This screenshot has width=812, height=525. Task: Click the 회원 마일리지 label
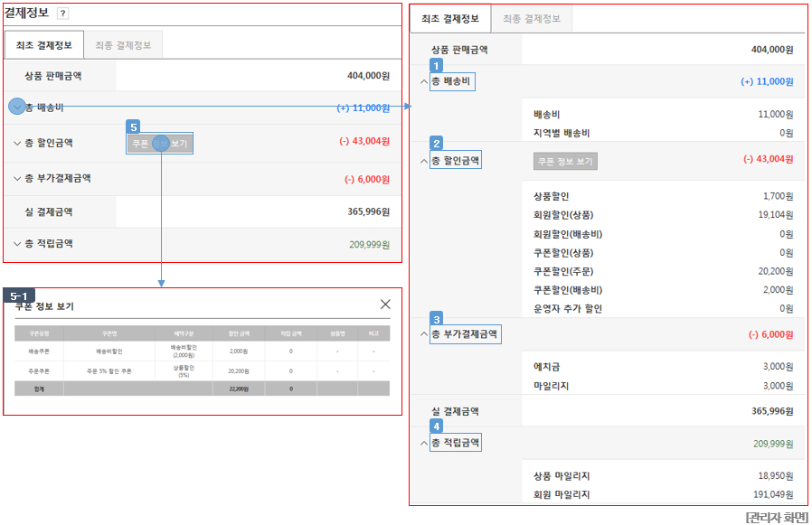pyautogui.click(x=562, y=494)
